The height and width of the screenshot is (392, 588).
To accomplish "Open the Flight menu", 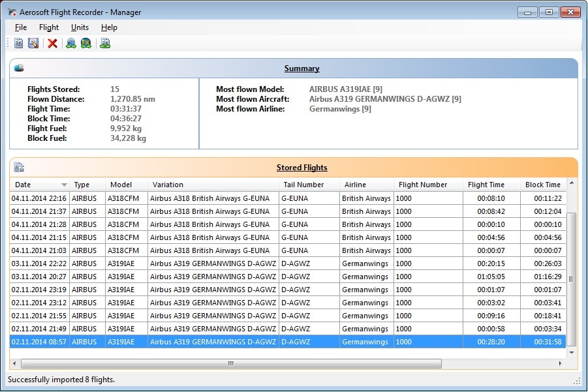I will click(x=49, y=27).
